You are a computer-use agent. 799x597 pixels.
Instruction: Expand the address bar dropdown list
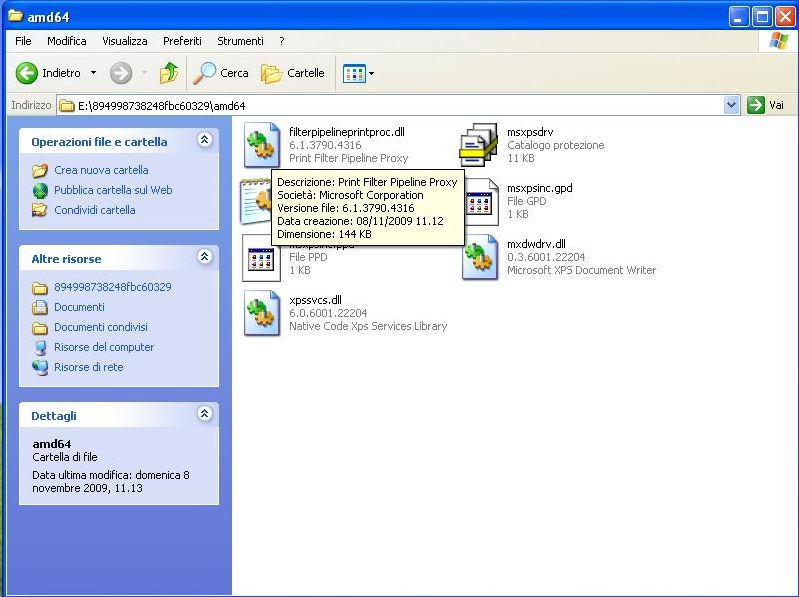point(731,105)
